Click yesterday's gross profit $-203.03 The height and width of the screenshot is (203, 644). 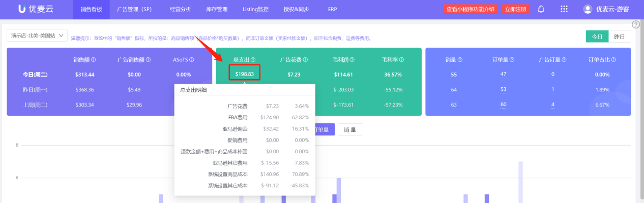point(343,90)
